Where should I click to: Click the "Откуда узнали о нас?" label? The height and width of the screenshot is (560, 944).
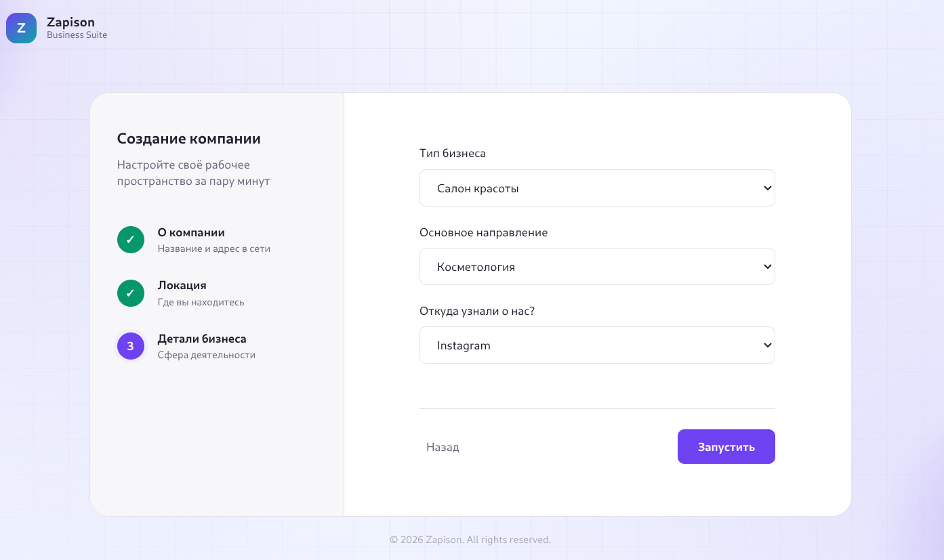[477, 311]
